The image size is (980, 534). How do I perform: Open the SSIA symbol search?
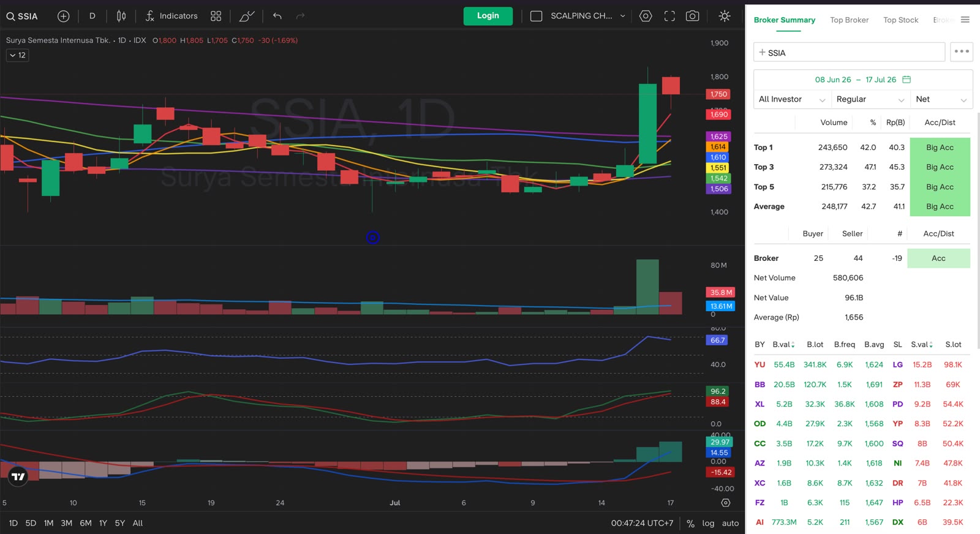(22, 16)
